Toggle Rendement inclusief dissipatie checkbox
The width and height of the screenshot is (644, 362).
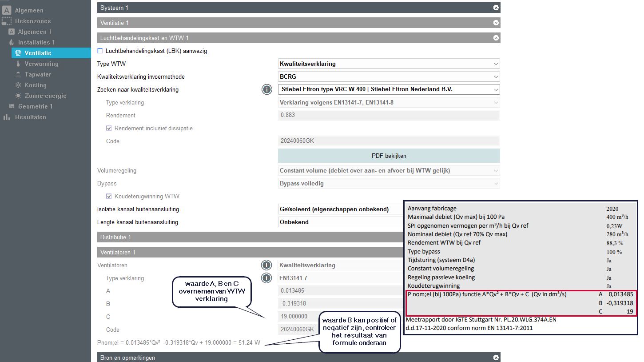(109, 128)
